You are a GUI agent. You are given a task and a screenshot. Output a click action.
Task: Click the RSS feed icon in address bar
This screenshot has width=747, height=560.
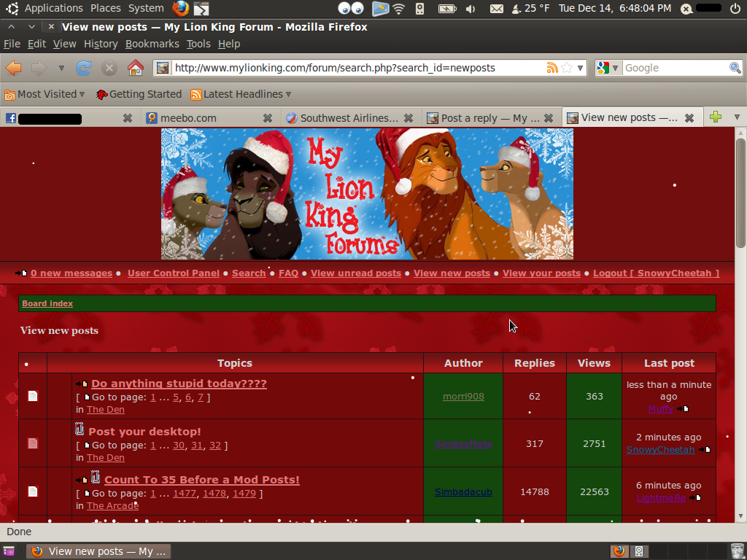tap(552, 68)
